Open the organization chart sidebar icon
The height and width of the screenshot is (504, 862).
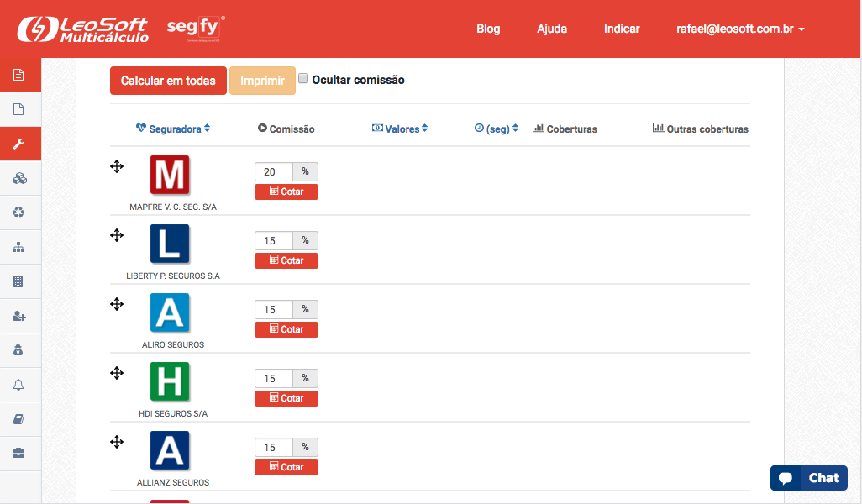pos(18,247)
